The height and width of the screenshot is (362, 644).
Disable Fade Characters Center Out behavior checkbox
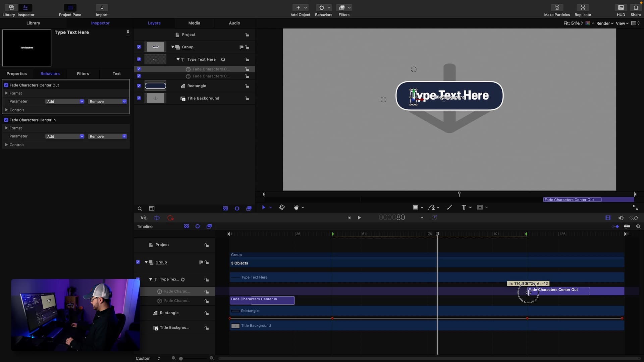[x=6, y=85]
